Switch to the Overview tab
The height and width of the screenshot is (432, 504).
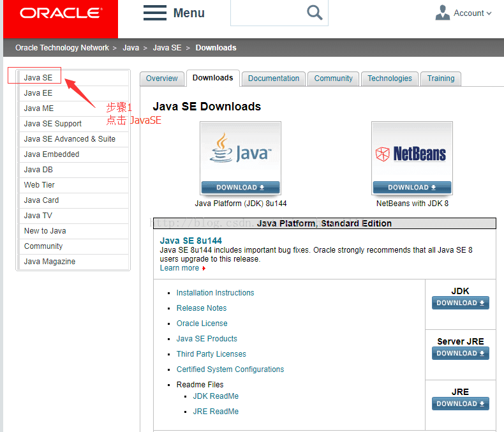click(161, 78)
